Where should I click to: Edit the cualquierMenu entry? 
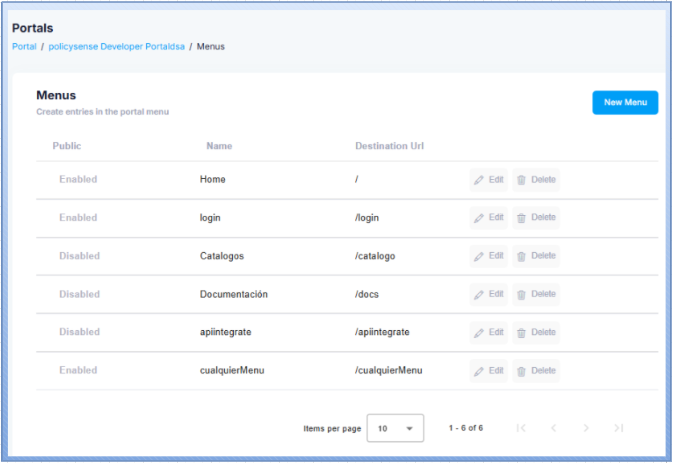coord(488,370)
